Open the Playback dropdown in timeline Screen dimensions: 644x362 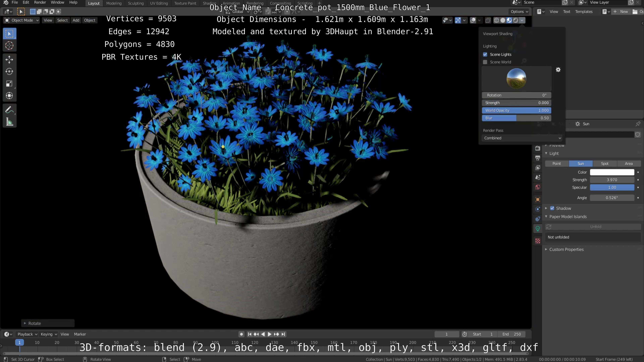point(27,334)
